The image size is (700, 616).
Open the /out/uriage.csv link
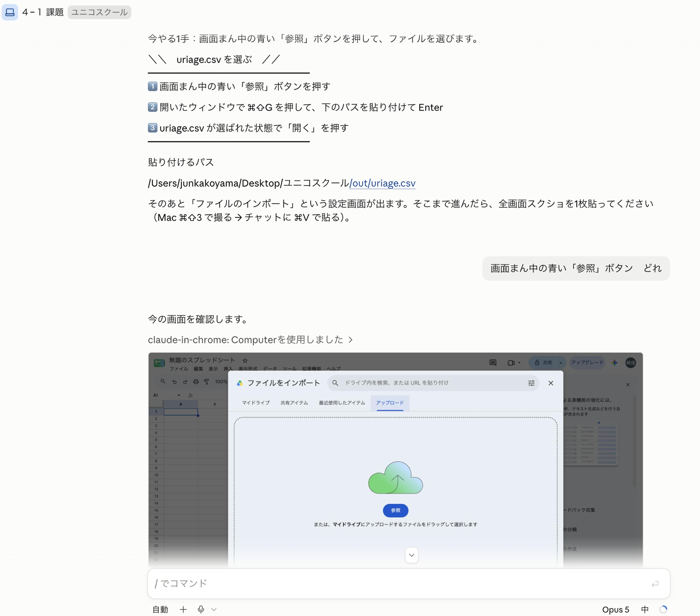tap(382, 183)
